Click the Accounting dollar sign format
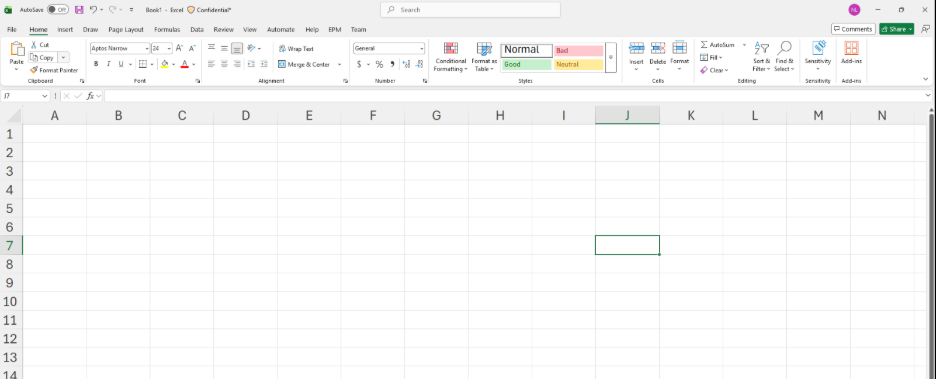Image resolution: width=936 pixels, height=379 pixels. click(x=359, y=64)
